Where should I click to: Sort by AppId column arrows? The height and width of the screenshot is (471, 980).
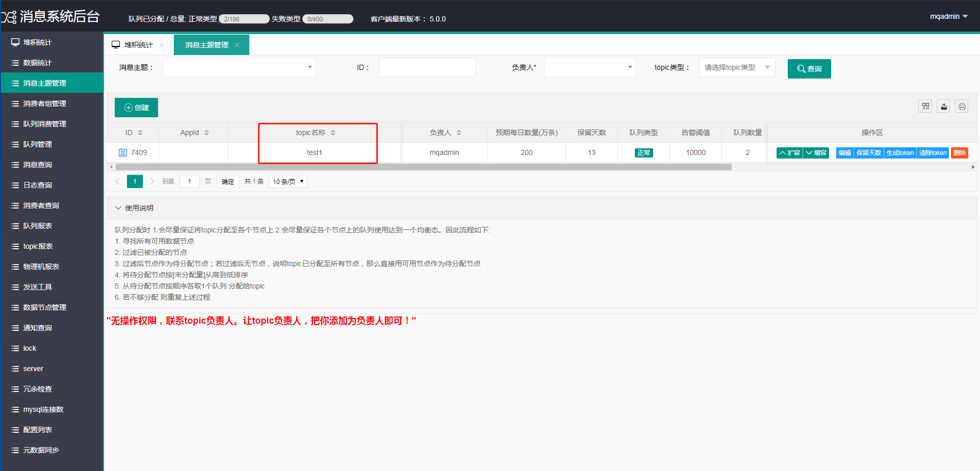207,133
